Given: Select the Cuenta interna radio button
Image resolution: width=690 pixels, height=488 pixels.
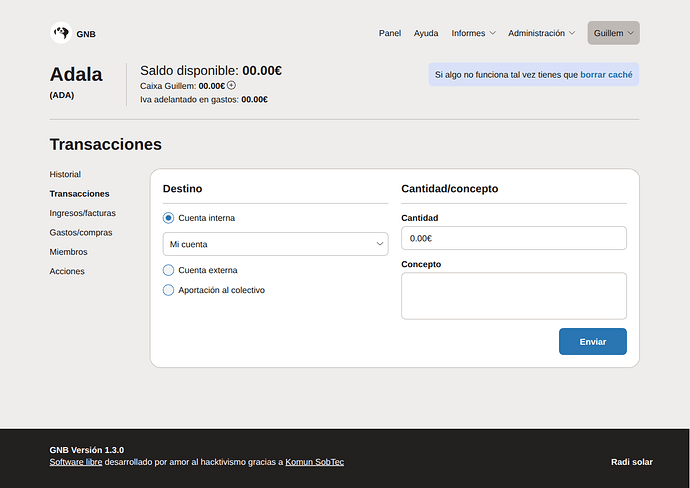Looking at the screenshot, I should click(168, 217).
